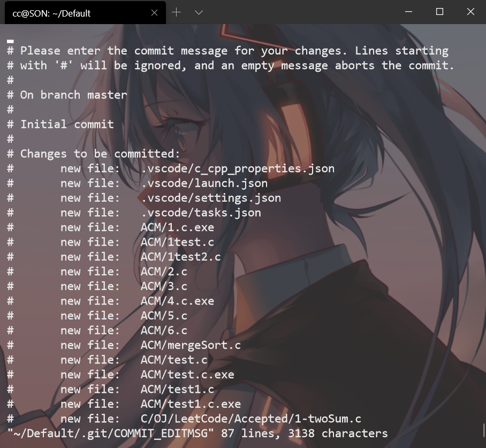Image resolution: width=486 pixels, height=448 pixels.
Task: Click 'ACM/mergeSort.c' file name
Action: [x=191, y=345]
